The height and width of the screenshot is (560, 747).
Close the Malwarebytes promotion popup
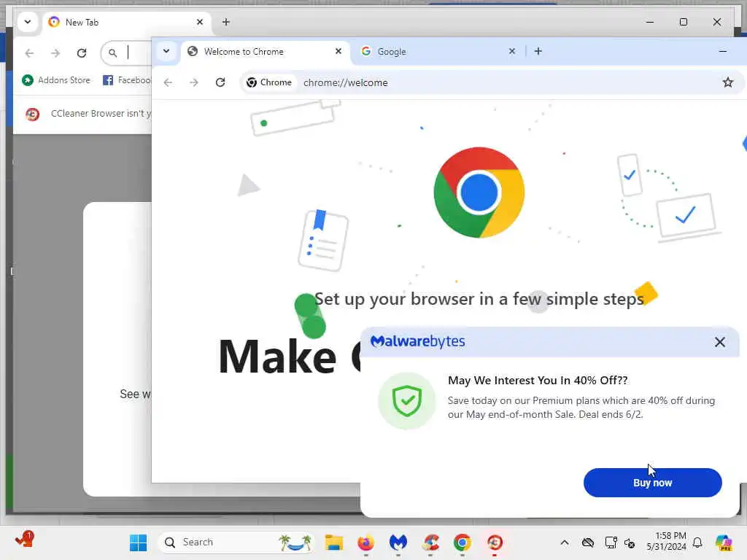719,342
